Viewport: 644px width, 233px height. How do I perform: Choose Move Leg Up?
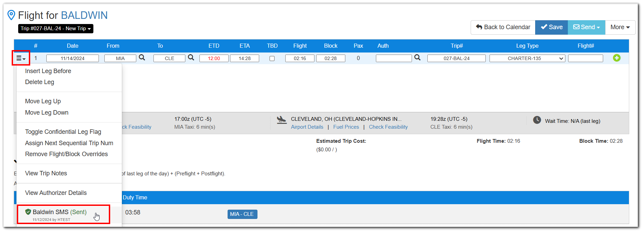(x=43, y=101)
